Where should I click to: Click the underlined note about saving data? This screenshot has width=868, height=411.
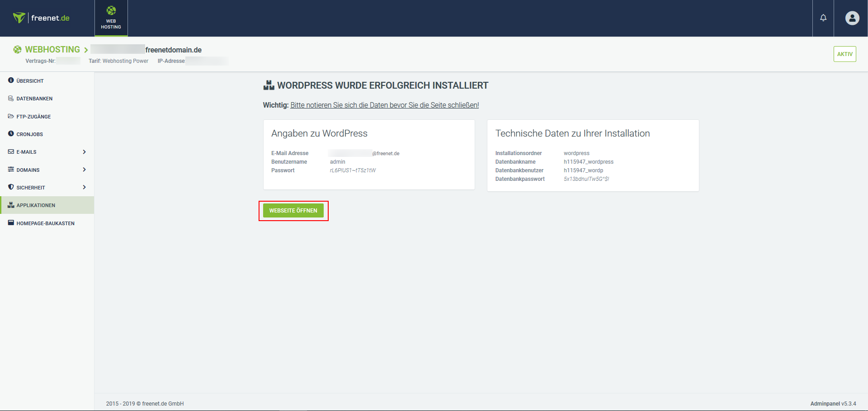pyautogui.click(x=385, y=105)
